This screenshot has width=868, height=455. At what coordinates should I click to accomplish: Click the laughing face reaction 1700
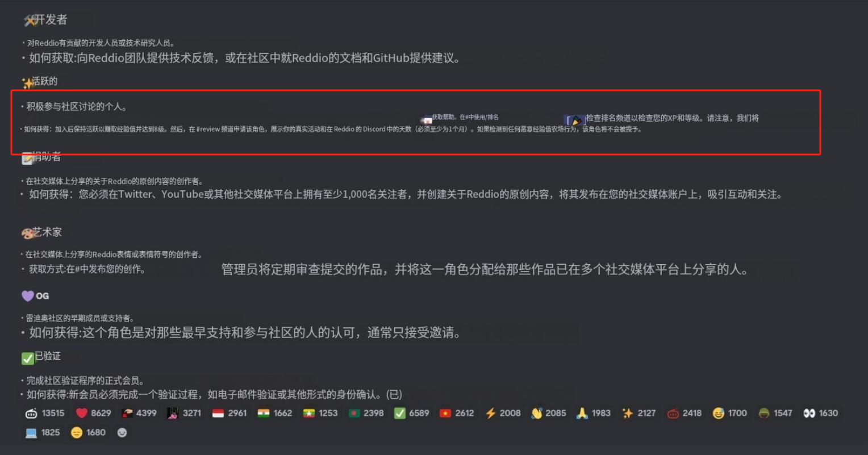(730, 414)
